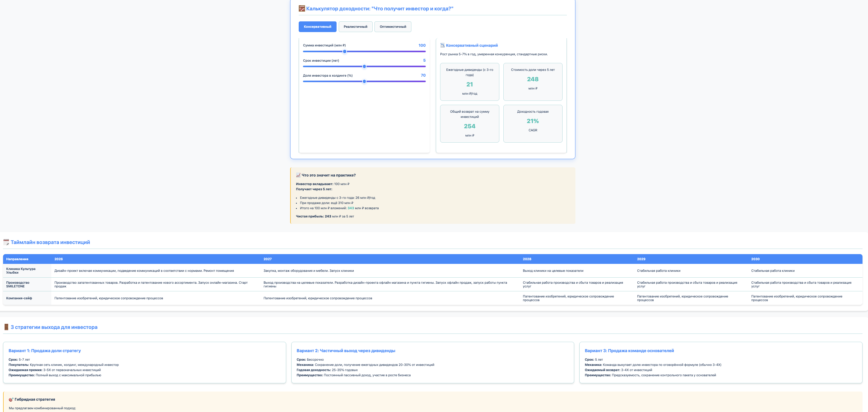Image resolution: width=868 pixels, height=412 pixels.
Task: Click the Доля инвестора value 70
Action: tap(423, 75)
